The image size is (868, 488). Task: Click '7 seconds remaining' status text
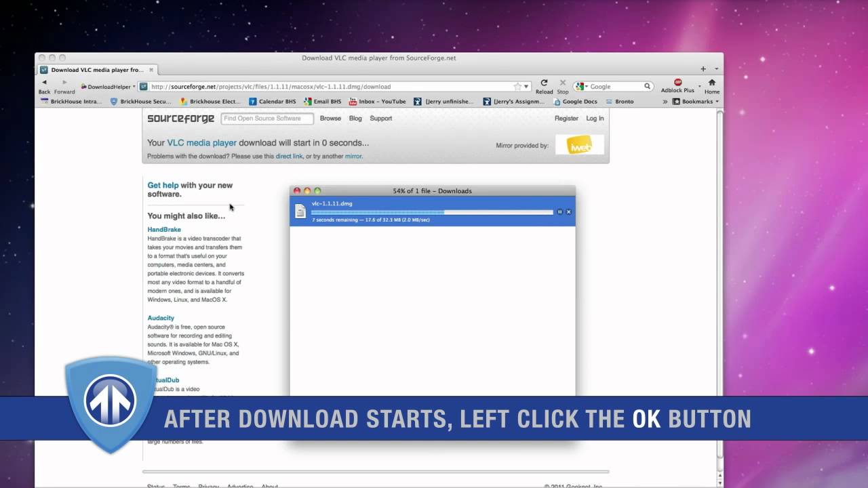[x=335, y=220]
